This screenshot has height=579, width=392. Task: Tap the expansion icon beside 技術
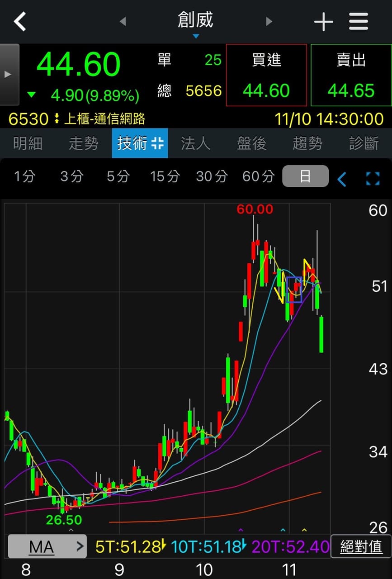pos(157,143)
